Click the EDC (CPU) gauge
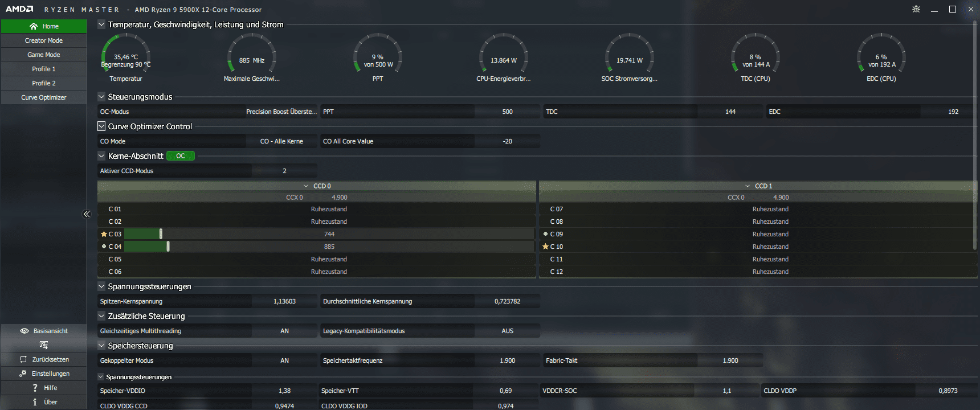980x410 pixels. click(881, 58)
